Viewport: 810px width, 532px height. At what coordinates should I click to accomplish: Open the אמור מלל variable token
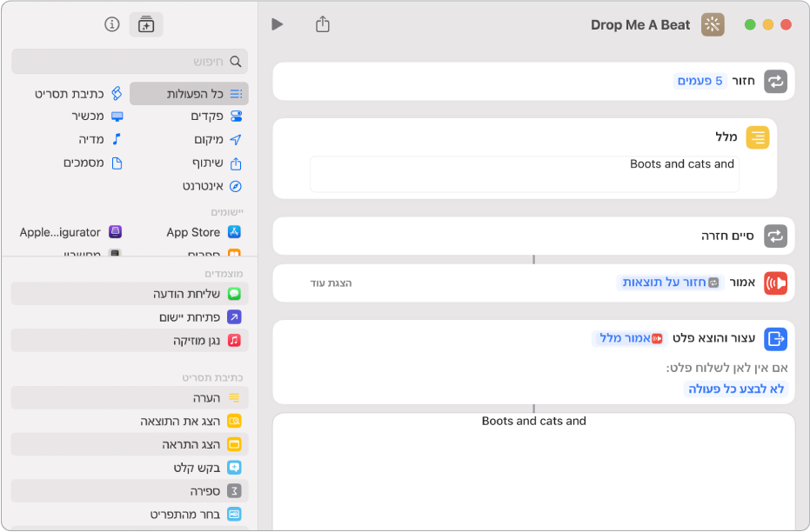631,338
